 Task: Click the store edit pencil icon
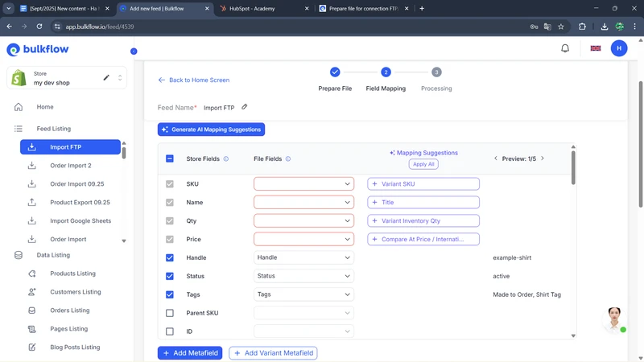click(106, 78)
